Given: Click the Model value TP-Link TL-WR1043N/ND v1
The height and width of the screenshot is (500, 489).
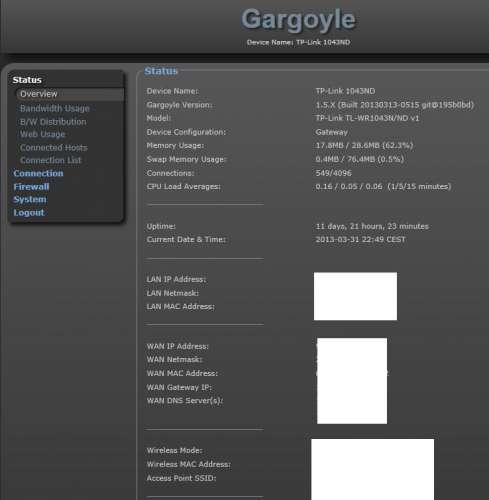Looking at the screenshot, I should (x=367, y=118).
